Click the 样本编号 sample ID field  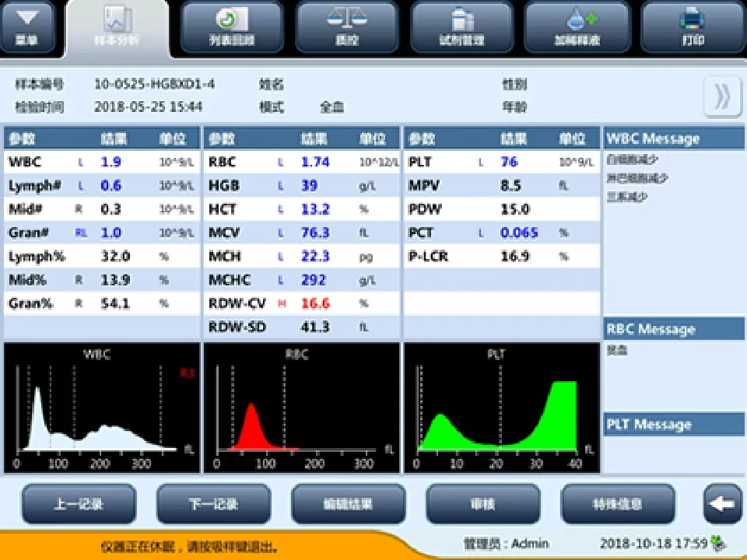[x=154, y=84]
